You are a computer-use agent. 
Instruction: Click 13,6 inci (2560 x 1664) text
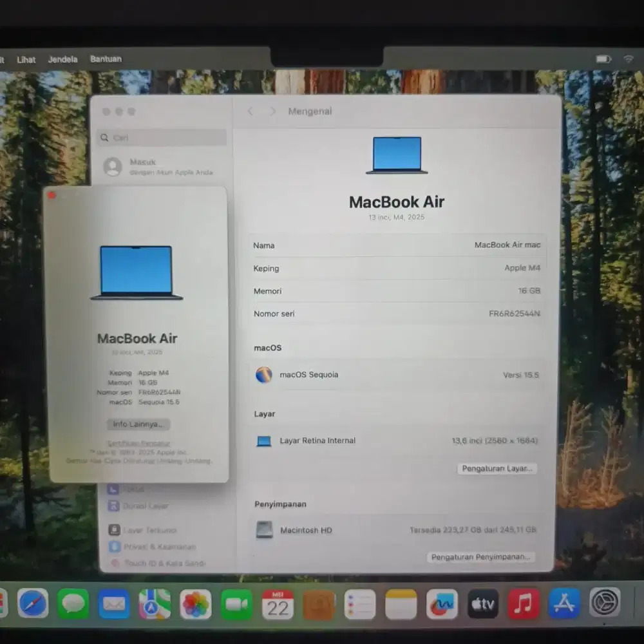point(495,440)
